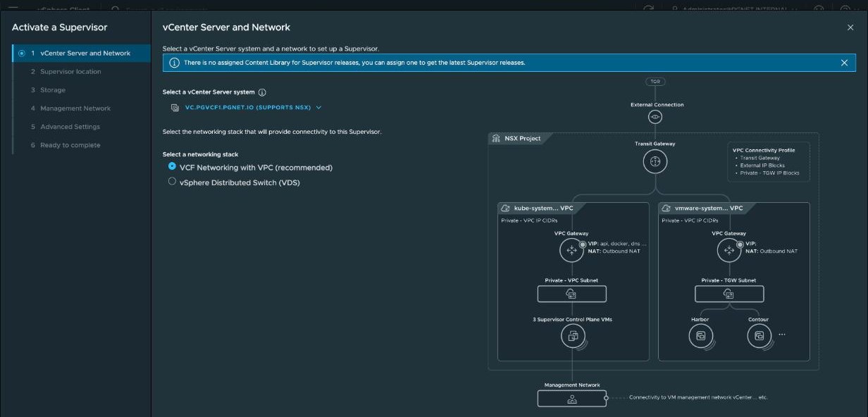Click the Activate a Supervisor title
The width and height of the screenshot is (868, 417).
point(59,27)
